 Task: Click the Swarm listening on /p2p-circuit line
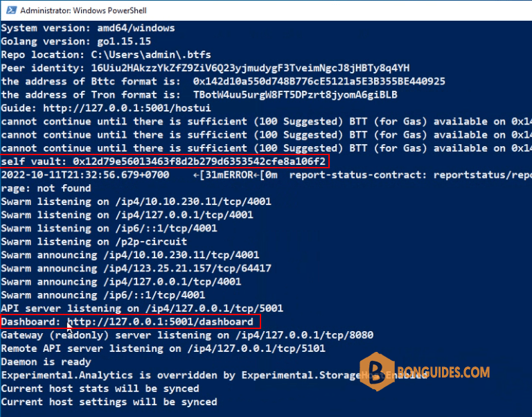(94, 242)
